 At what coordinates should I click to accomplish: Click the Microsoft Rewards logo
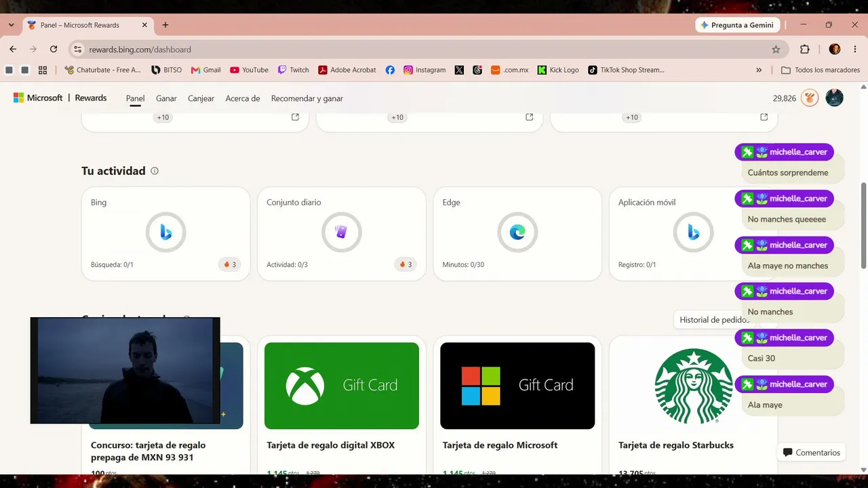[x=60, y=98]
